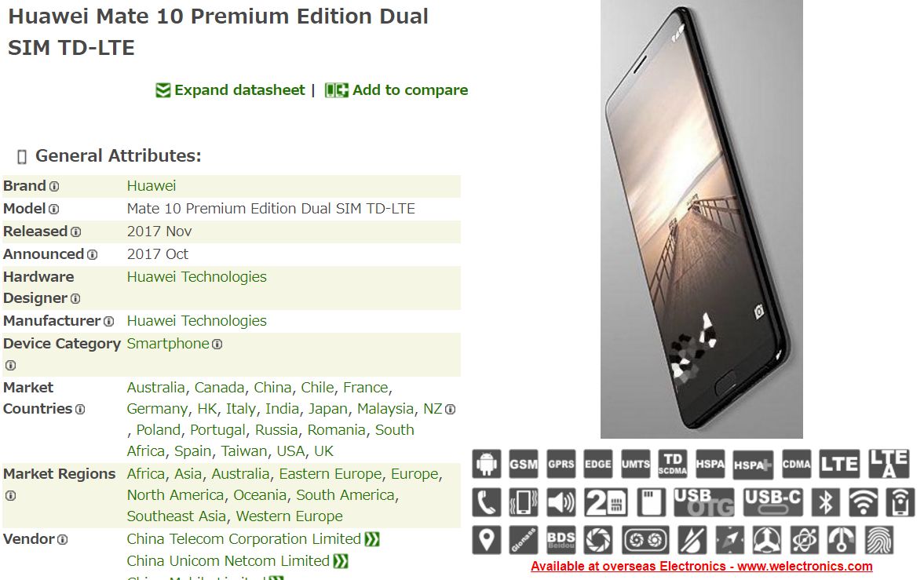Screen dimensions: 924x580
Task: Click the info icon beside Brand
Action: [x=54, y=187]
